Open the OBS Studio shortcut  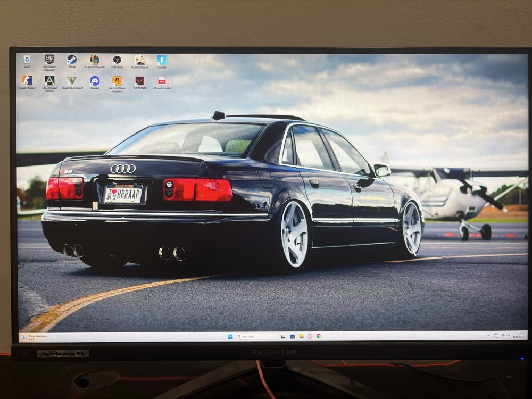117,61
